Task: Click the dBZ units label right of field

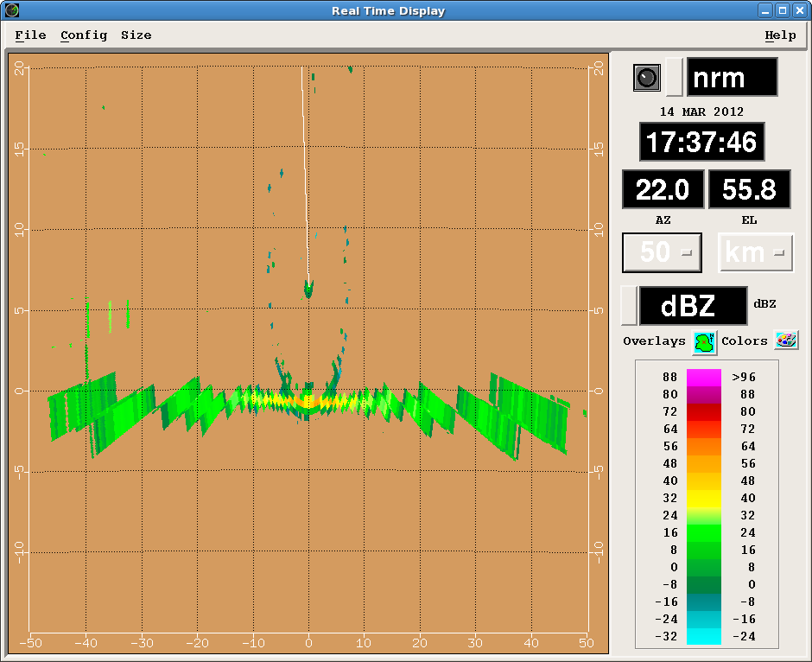Action: click(x=764, y=304)
